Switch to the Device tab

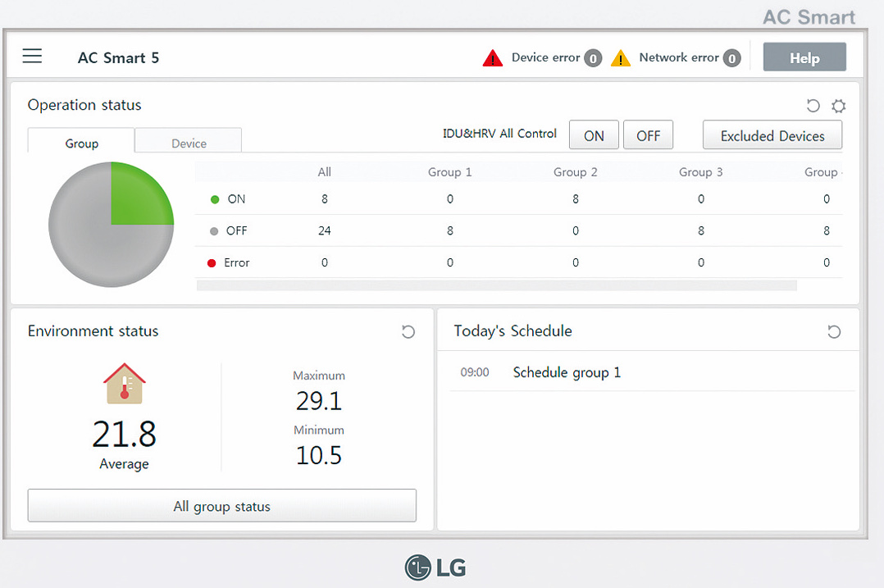(x=189, y=143)
